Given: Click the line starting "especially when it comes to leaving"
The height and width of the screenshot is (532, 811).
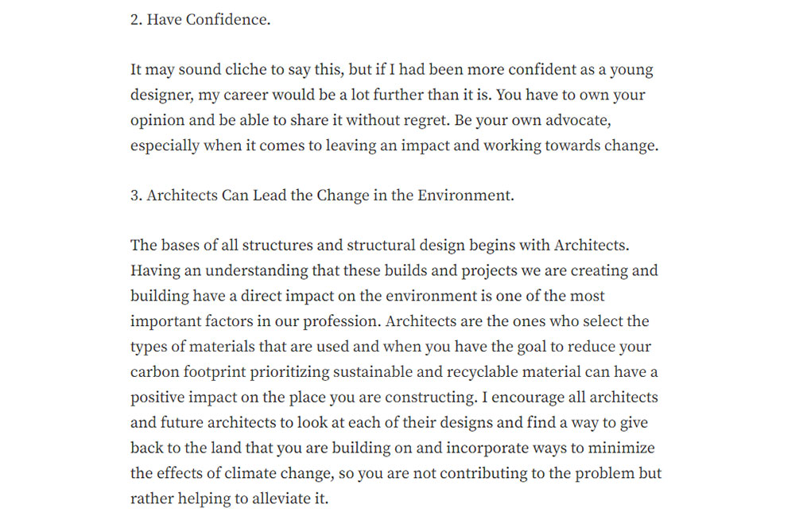Looking at the screenshot, I should click(394, 146).
